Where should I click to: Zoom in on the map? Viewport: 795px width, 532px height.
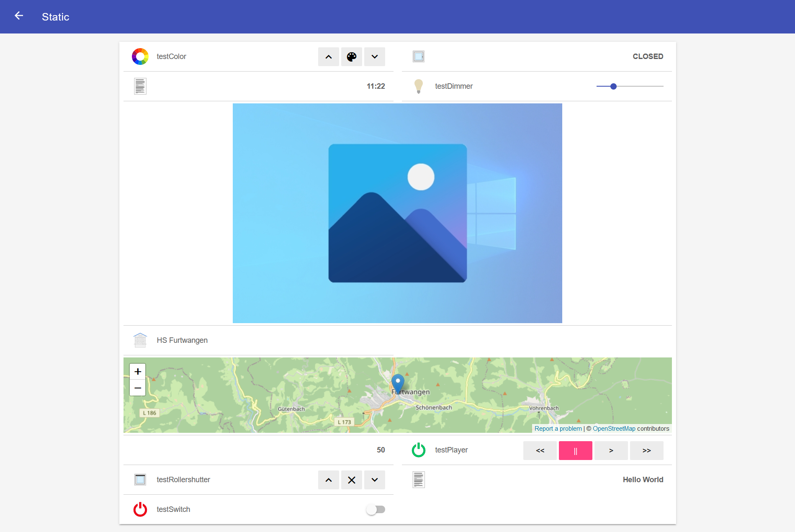[x=138, y=372]
